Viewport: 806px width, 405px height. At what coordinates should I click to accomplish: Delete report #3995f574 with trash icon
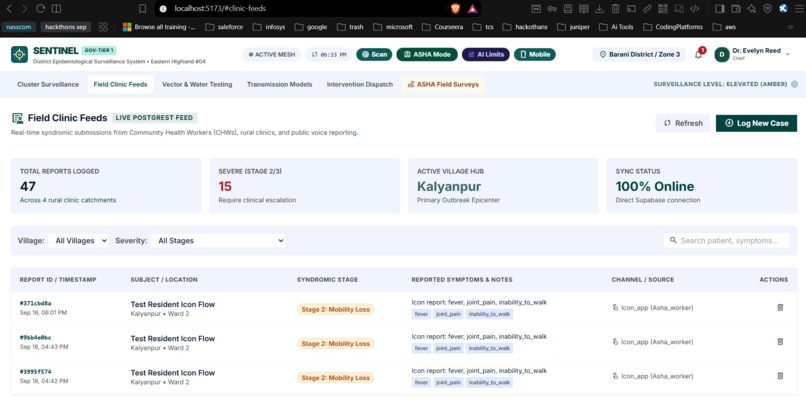tap(780, 376)
